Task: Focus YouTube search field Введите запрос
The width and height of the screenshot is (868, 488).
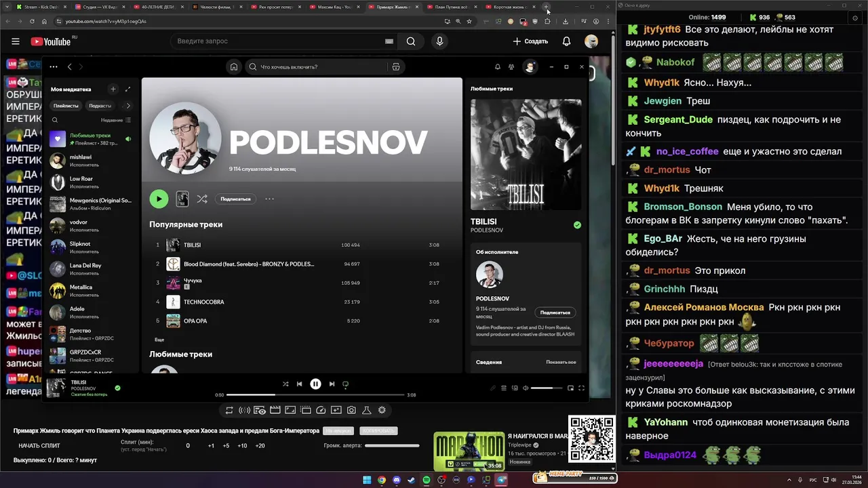Action: [285, 41]
